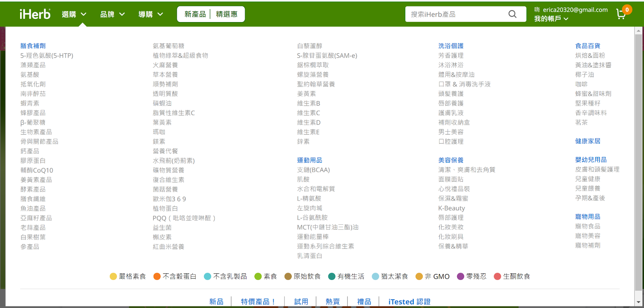Select 面膜面貼 under beauty
Screen dimensions: 644x308
(451, 180)
